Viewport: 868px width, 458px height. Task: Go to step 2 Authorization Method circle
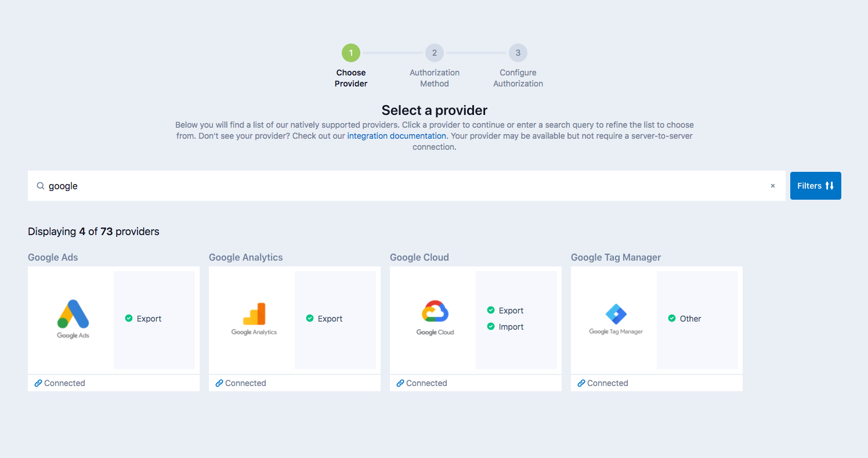click(435, 53)
